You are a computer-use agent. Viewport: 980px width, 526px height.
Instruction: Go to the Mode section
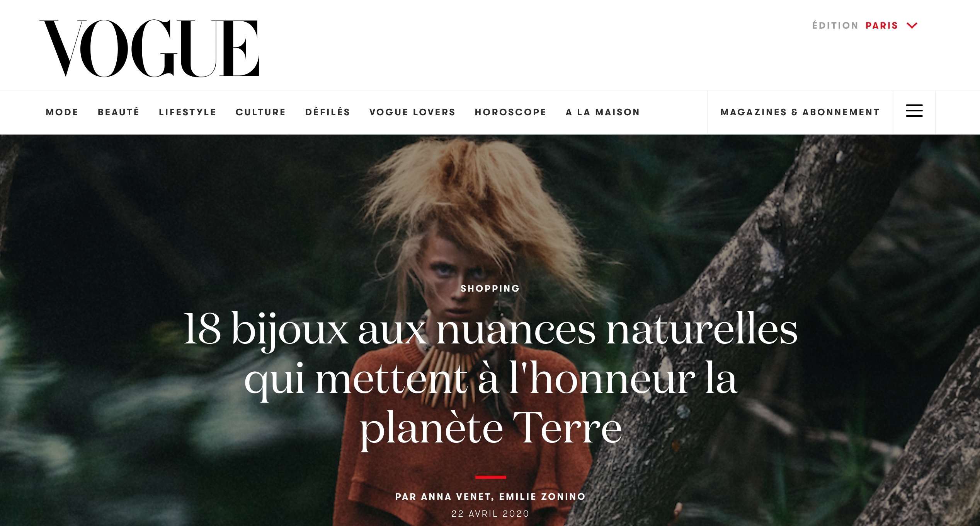[62, 112]
